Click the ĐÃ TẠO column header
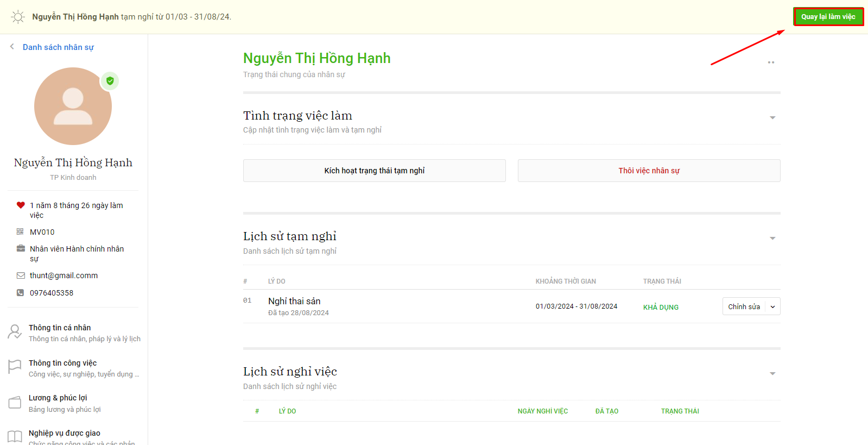This screenshot has width=868, height=445. coord(607,411)
